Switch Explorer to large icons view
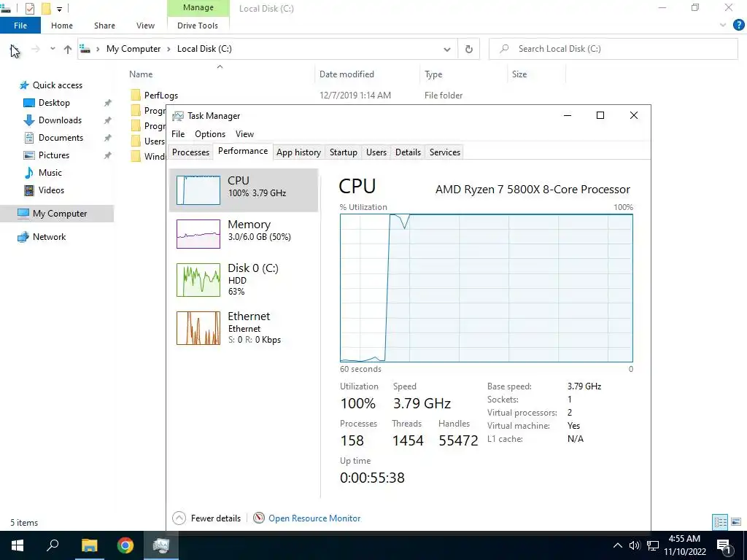The width and height of the screenshot is (747, 560). pos(736,522)
